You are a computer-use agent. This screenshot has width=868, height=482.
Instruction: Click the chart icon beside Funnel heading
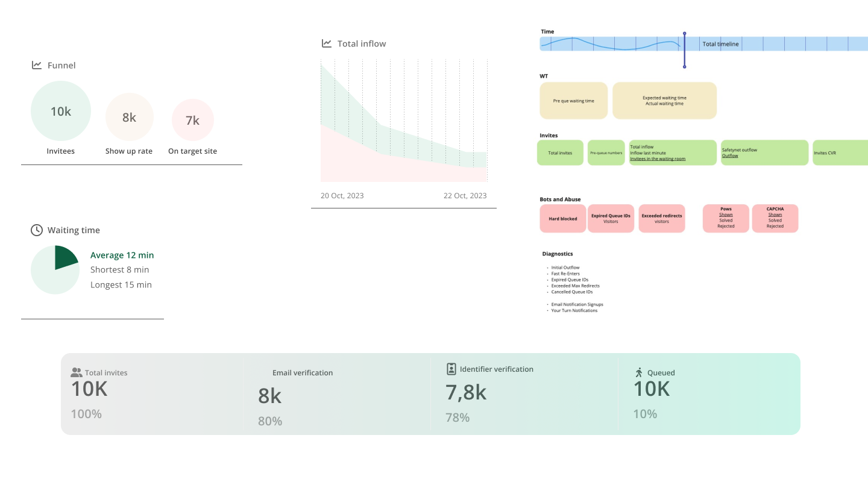coord(36,65)
